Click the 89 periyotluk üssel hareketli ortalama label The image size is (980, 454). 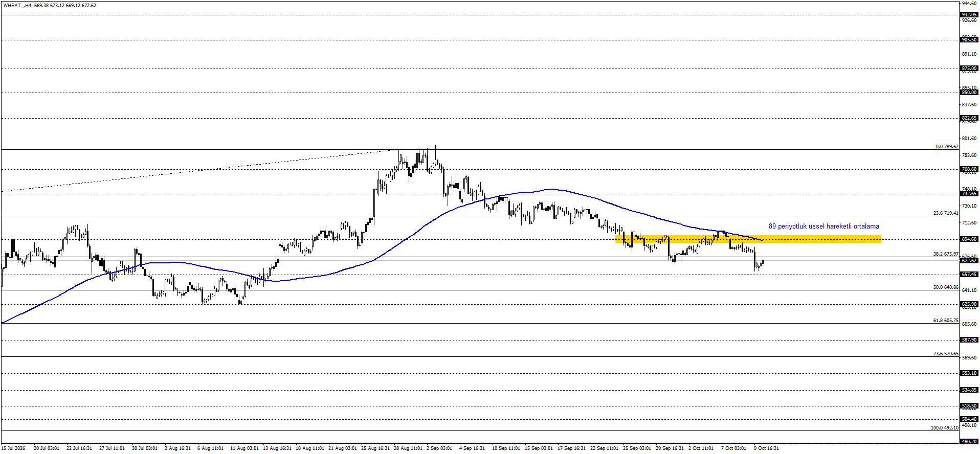tap(824, 226)
